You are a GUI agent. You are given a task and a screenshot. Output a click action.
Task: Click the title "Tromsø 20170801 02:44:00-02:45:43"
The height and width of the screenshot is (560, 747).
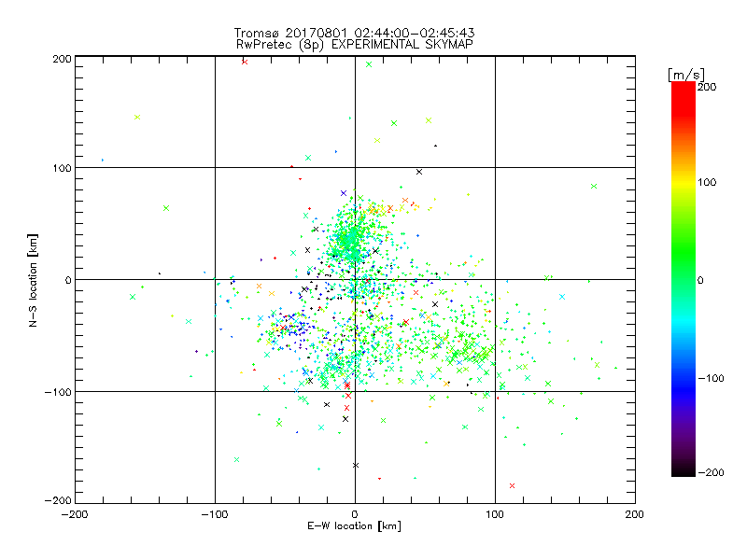point(354,33)
